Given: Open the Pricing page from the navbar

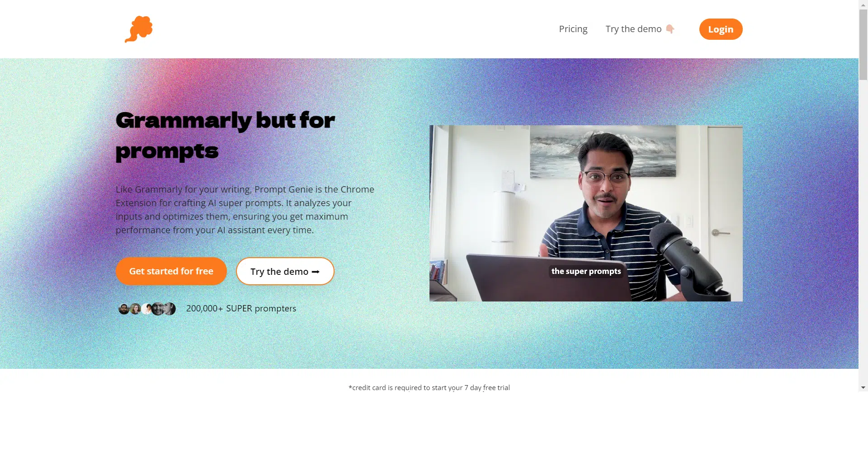Looking at the screenshot, I should (573, 29).
